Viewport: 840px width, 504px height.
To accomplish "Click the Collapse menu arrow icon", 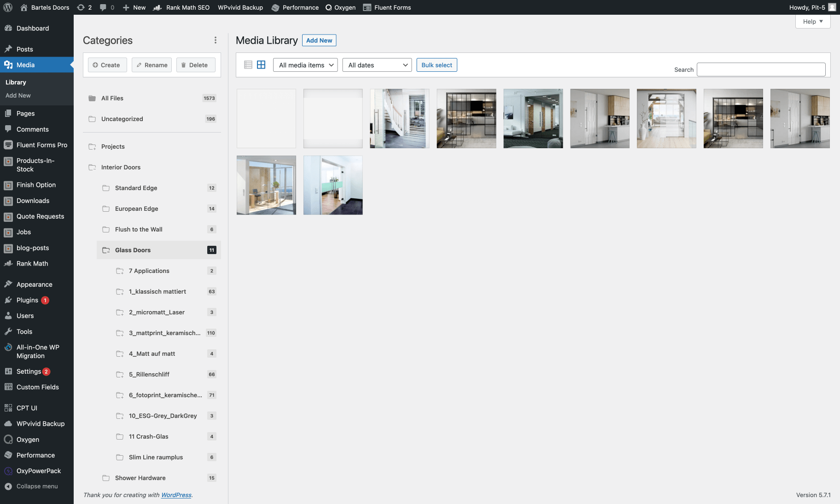I will pos(8,487).
